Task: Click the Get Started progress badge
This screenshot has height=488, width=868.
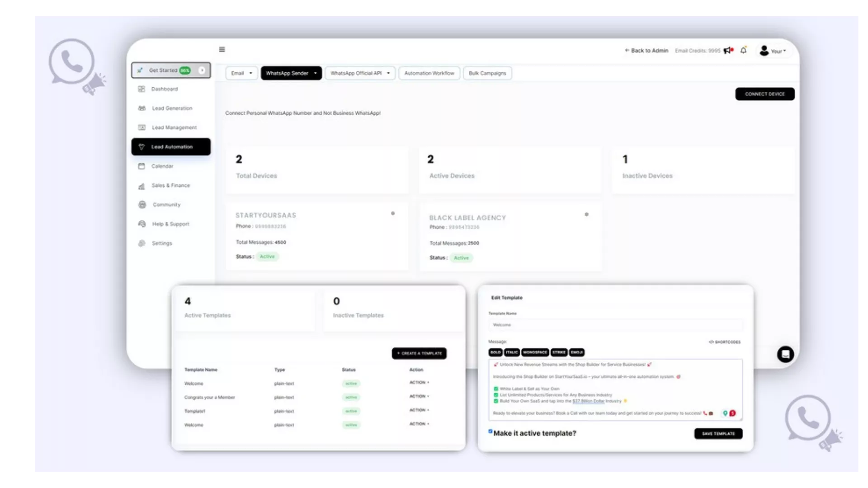Action: point(185,70)
